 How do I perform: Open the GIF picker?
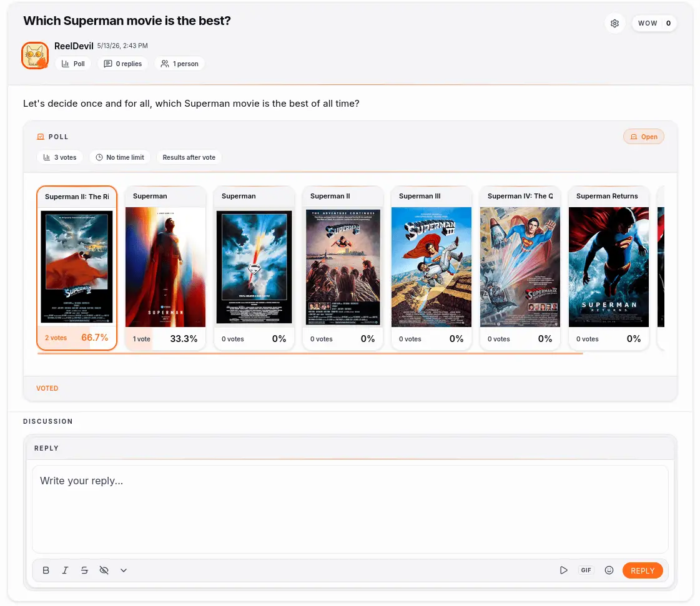coord(586,570)
